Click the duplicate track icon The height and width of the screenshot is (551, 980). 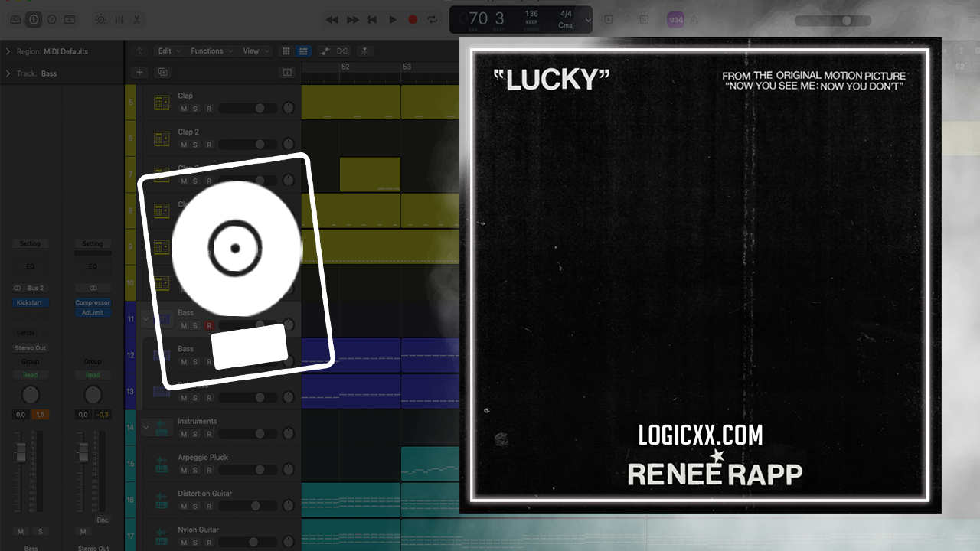click(162, 72)
